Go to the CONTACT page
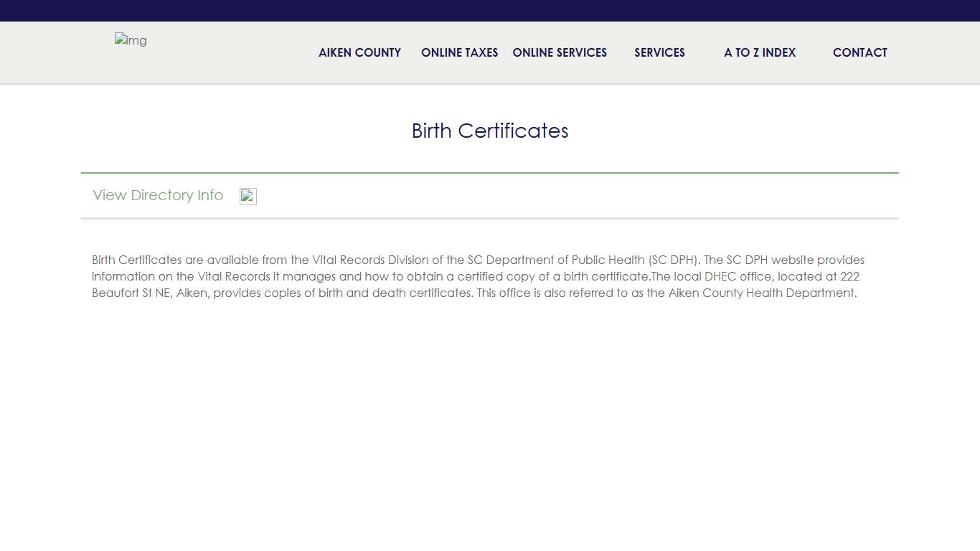 pyautogui.click(x=859, y=52)
